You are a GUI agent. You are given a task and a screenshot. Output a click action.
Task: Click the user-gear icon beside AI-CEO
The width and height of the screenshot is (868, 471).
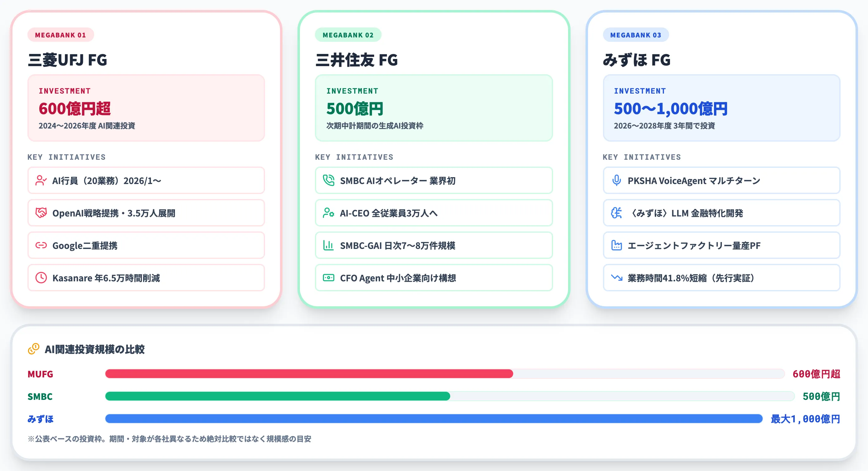(329, 213)
